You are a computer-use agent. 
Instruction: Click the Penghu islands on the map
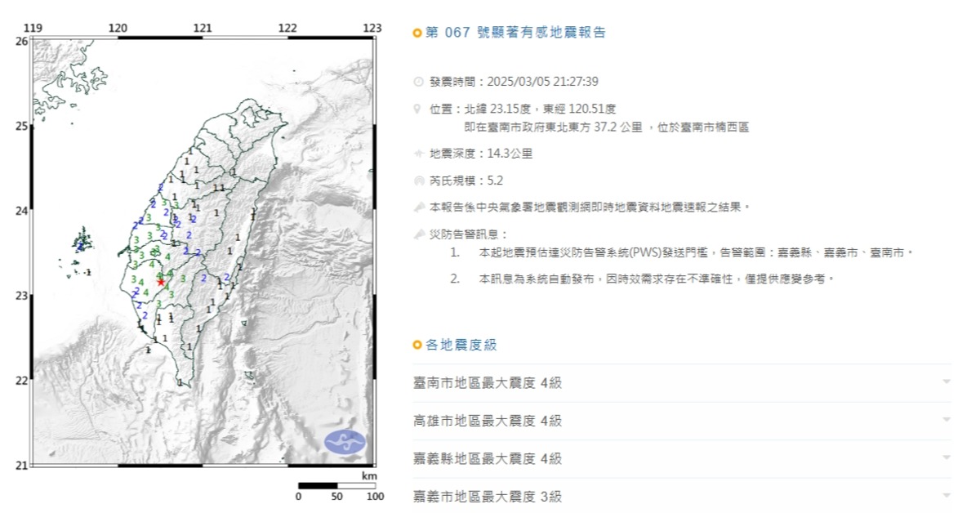point(82,243)
